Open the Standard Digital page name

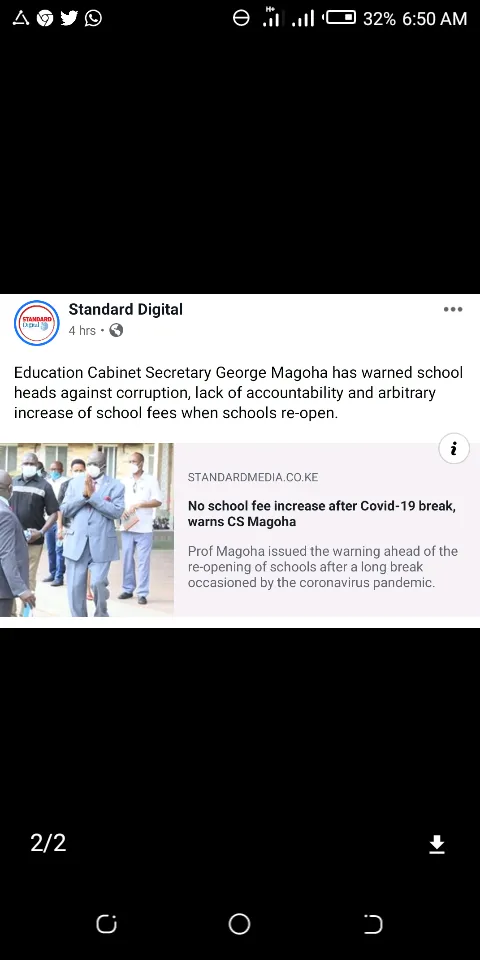pos(126,310)
